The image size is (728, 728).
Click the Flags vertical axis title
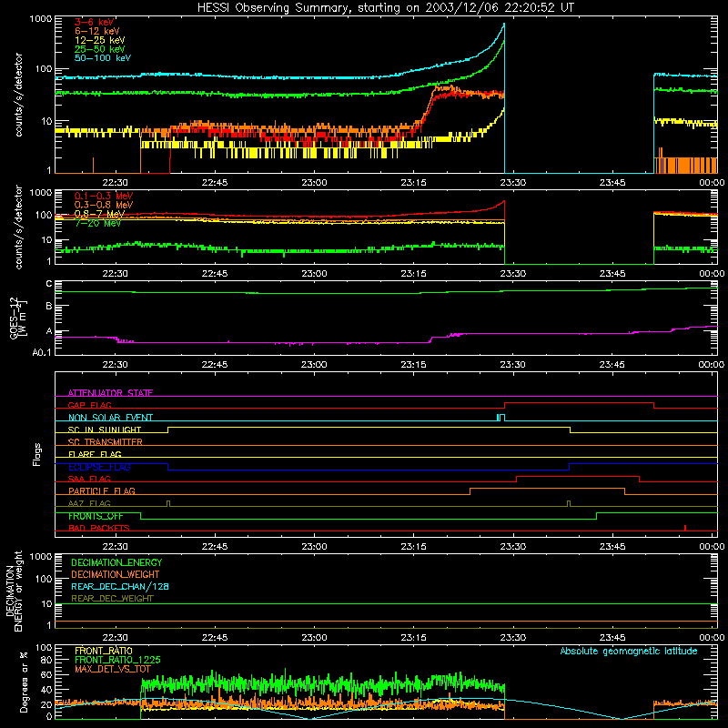[37, 454]
